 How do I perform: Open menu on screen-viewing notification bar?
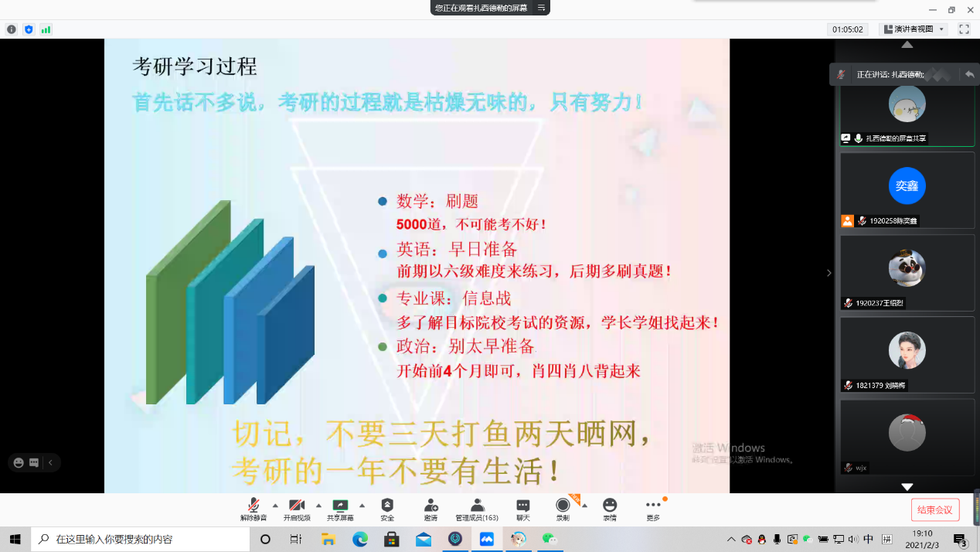point(542,8)
